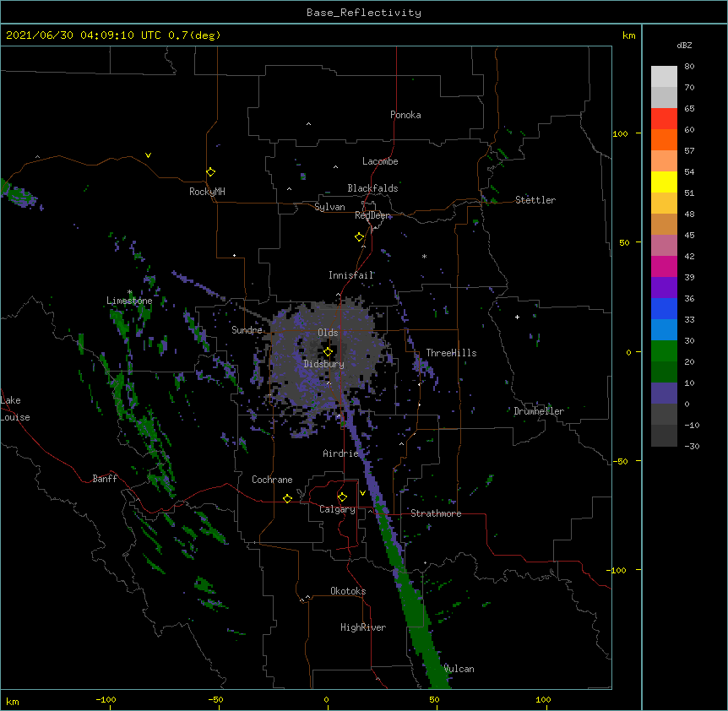This screenshot has height=711, width=728.
Task: Click the purple 39-36 dBZ legend swatch
Action: click(x=664, y=288)
